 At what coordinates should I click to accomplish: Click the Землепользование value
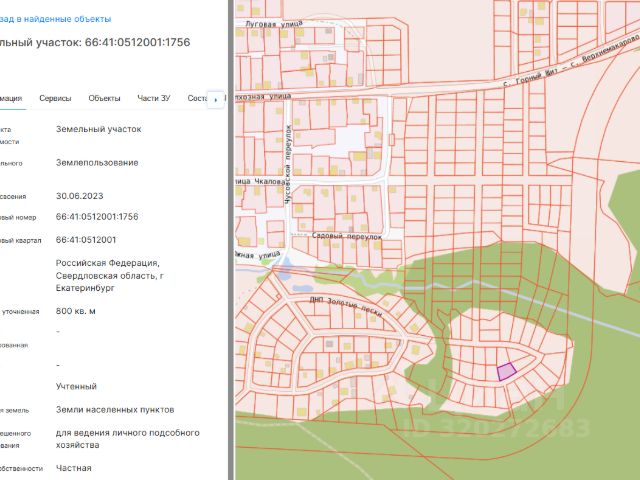[x=97, y=162]
